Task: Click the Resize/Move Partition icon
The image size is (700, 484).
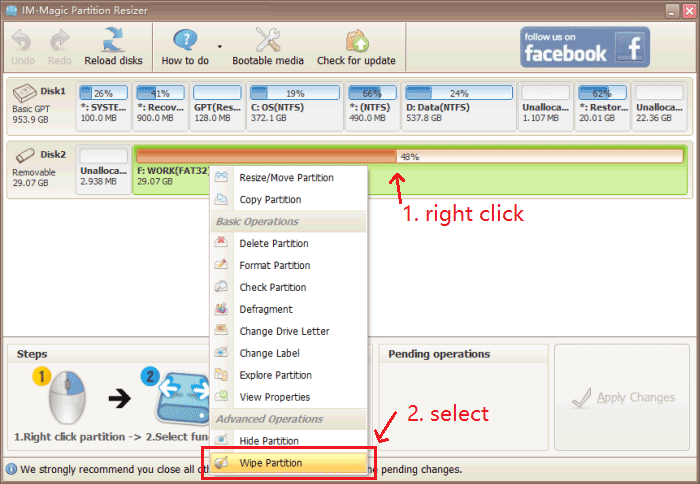Action: click(x=221, y=176)
